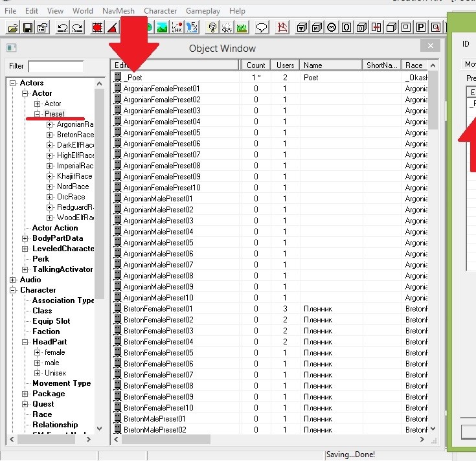Select the _Poet row in list

[x=270, y=78]
